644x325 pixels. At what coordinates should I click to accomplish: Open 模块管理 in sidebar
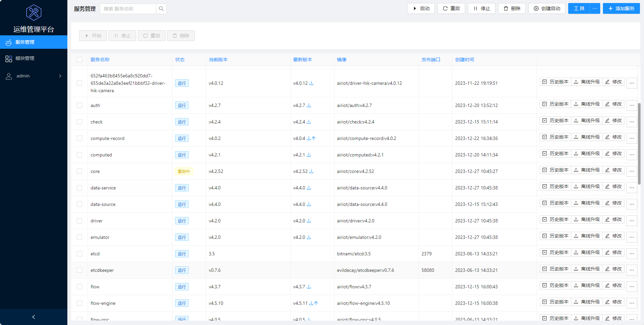pos(34,59)
